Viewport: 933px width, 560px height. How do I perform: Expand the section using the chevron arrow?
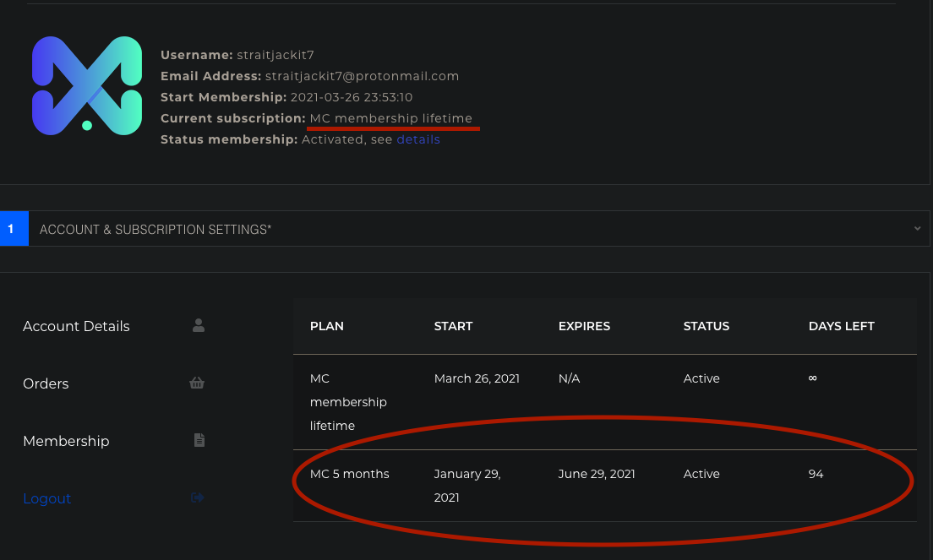coord(917,228)
